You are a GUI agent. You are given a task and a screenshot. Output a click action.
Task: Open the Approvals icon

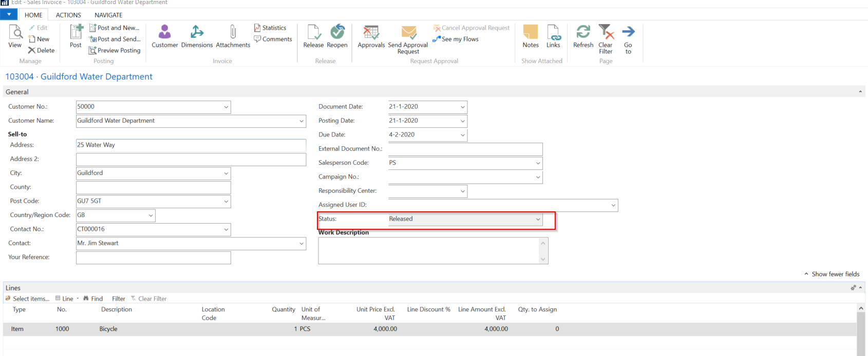pos(371,33)
